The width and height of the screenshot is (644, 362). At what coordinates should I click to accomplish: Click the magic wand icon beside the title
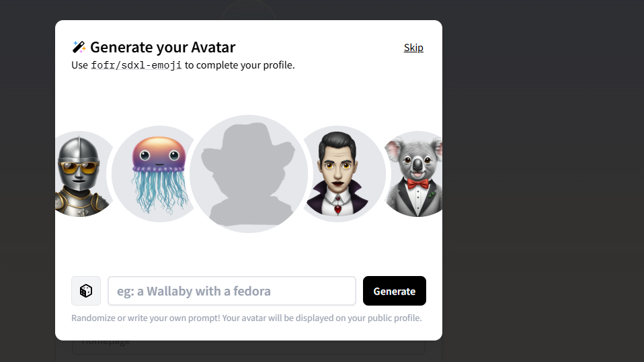[x=79, y=47]
